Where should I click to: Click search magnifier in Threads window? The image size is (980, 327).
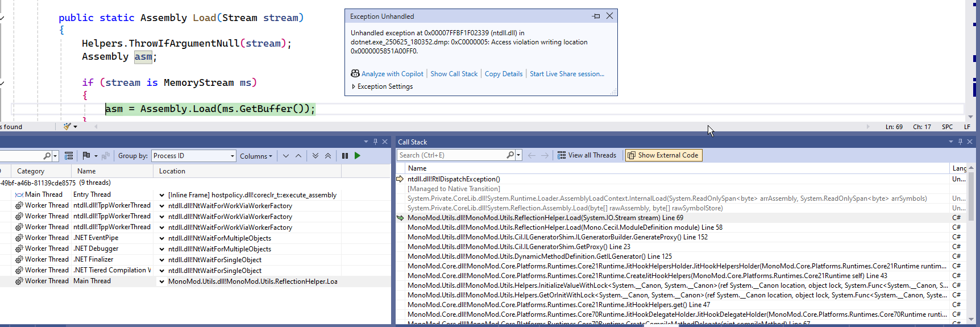[47, 156]
